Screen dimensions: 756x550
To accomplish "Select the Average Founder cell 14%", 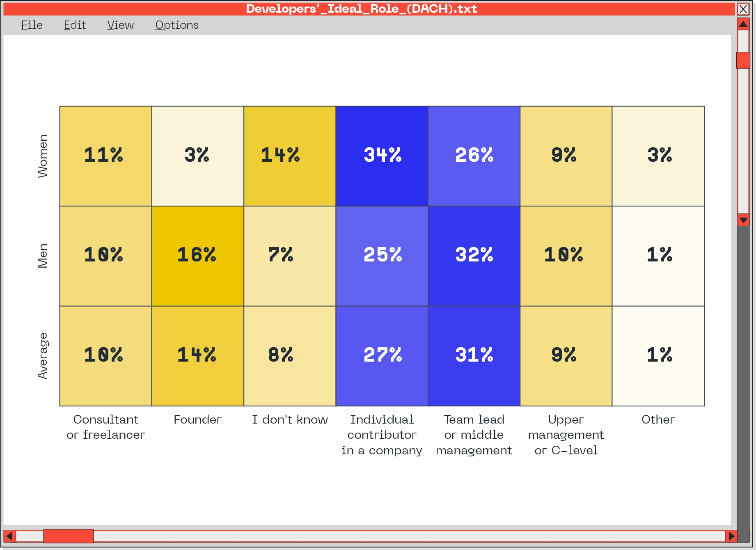I will (x=198, y=356).
